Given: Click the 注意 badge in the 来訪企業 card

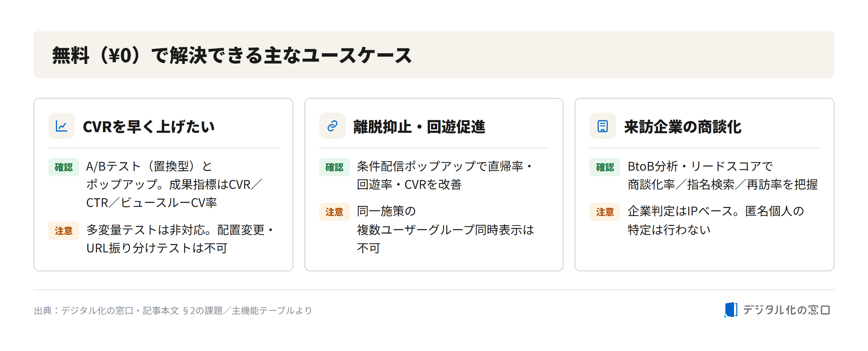Looking at the screenshot, I should click(605, 212).
